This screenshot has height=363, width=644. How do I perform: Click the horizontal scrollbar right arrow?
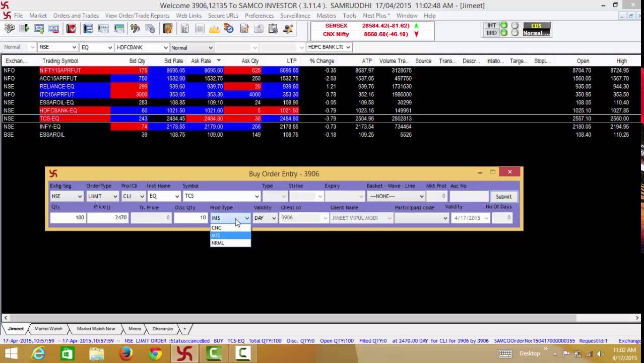[x=637, y=318]
